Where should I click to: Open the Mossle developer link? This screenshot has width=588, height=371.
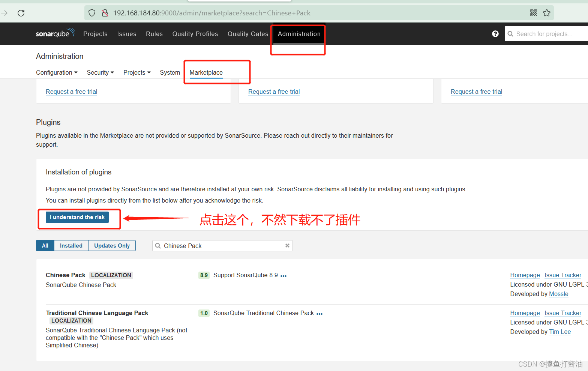pos(559,294)
